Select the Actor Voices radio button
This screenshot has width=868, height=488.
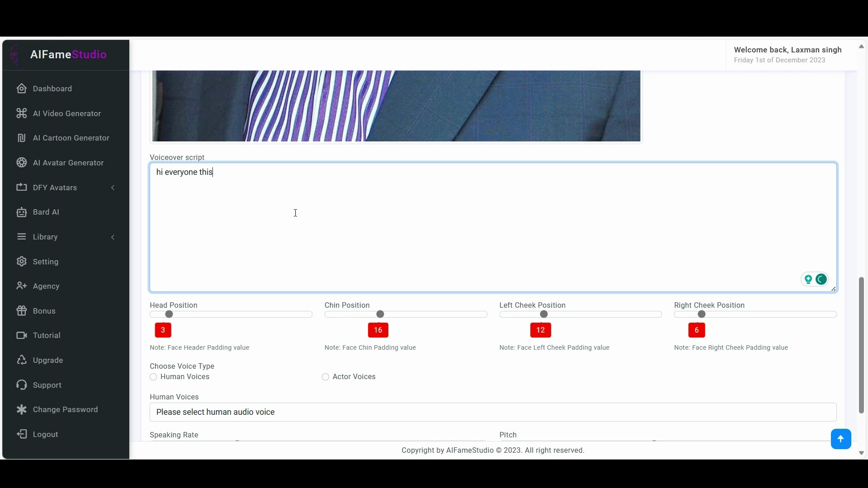(x=325, y=377)
